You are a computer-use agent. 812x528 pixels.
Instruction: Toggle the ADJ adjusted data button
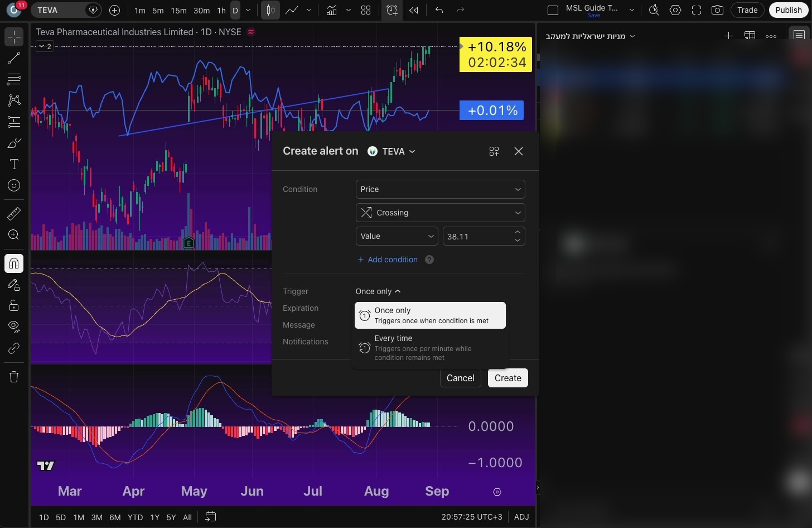pos(521,517)
